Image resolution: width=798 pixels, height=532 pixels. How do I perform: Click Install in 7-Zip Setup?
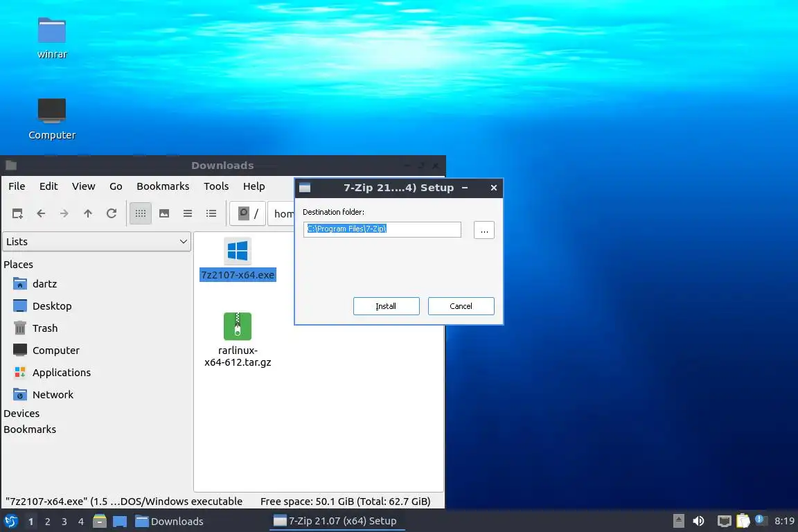[x=387, y=306]
